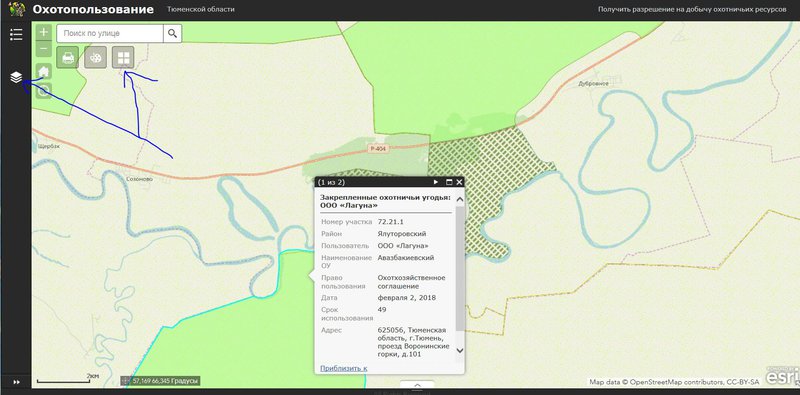Return to the home map extent
The height and width of the screenshot is (395, 800).
tap(44, 71)
